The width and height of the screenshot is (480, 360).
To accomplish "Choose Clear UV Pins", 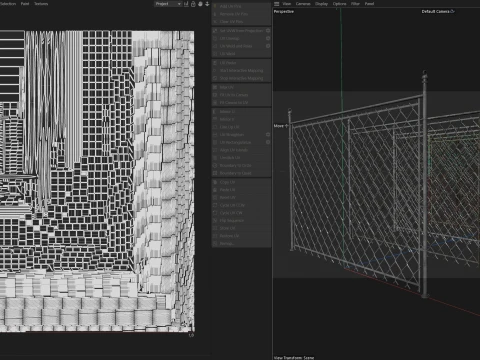I will 241,22.
